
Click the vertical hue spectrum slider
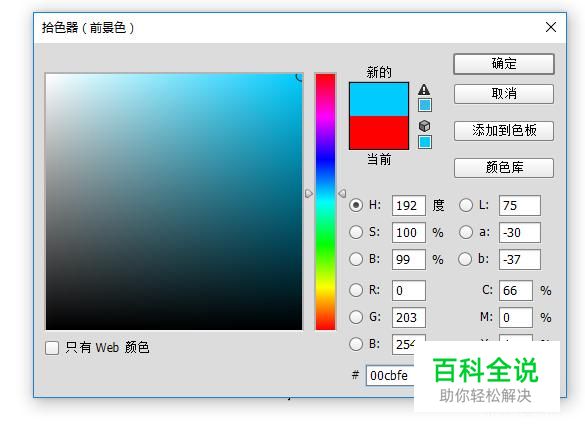(325, 202)
